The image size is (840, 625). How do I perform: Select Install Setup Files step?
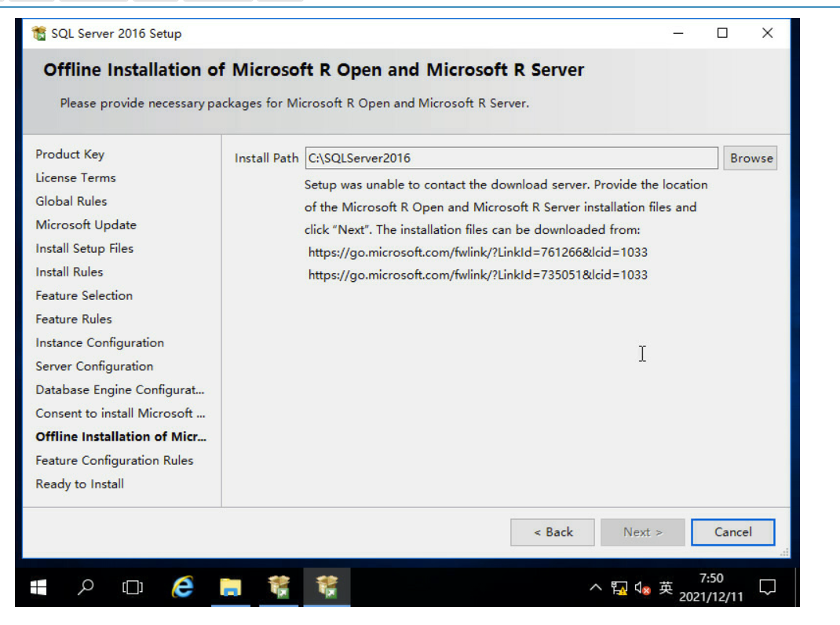[84, 248]
